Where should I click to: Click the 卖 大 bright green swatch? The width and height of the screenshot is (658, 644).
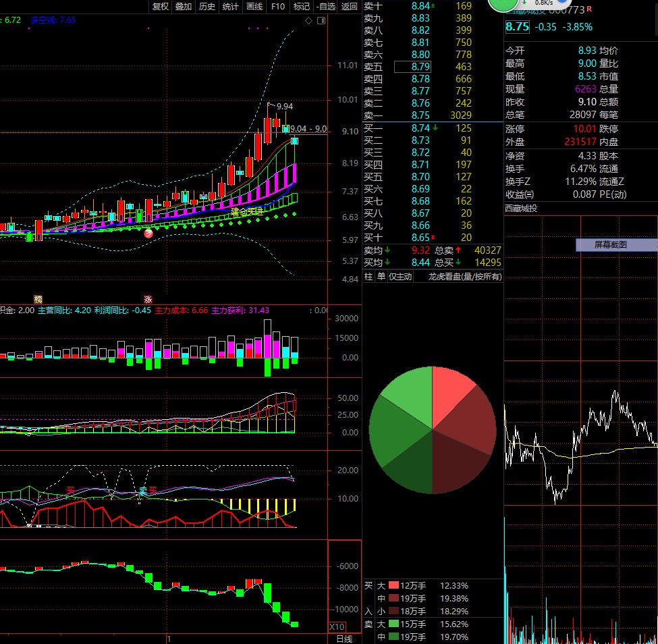393,624
